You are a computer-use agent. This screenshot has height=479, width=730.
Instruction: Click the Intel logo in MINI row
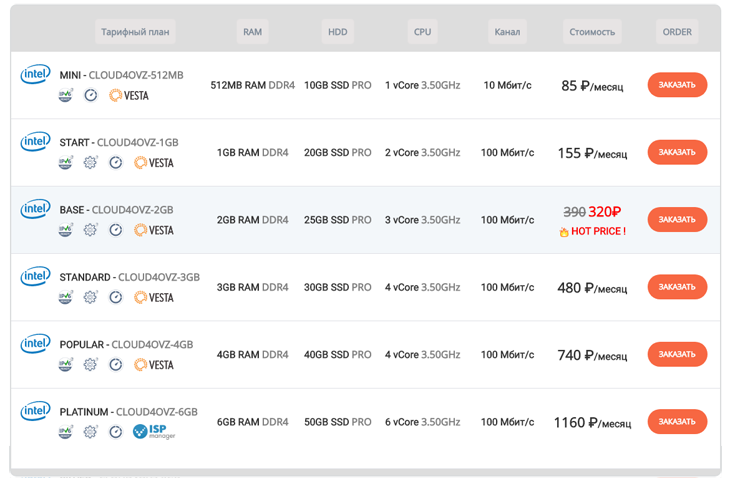tap(35, 74)
